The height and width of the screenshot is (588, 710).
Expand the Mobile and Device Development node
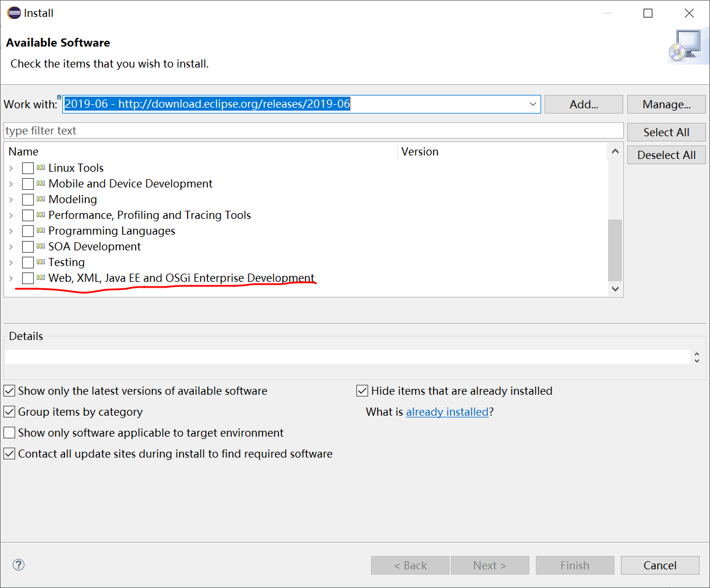click(11, 184)
